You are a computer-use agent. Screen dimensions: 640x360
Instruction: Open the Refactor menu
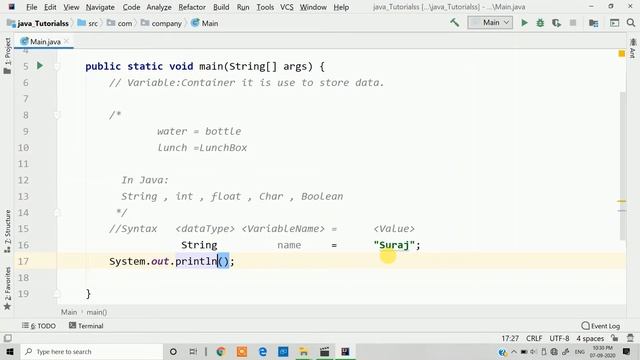coord(192,7)
